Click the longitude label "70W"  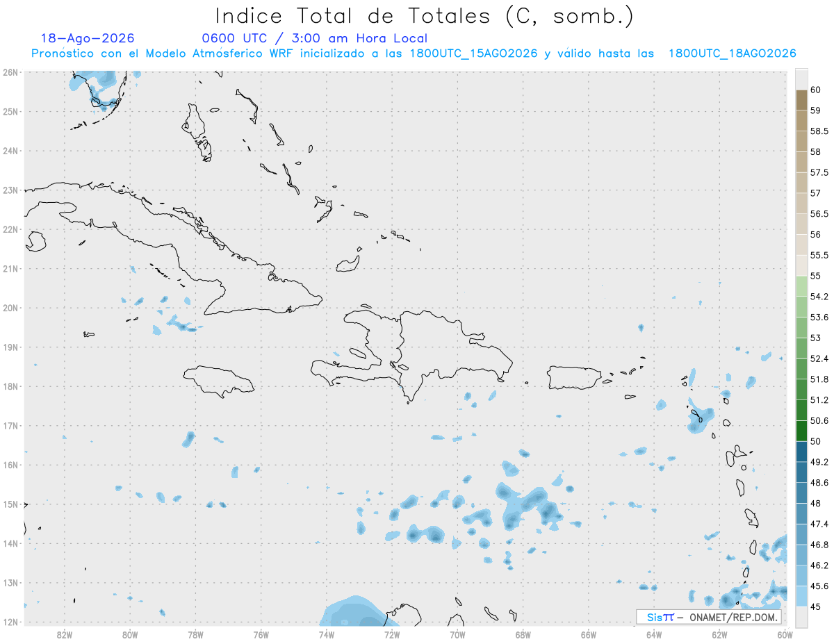457,634
